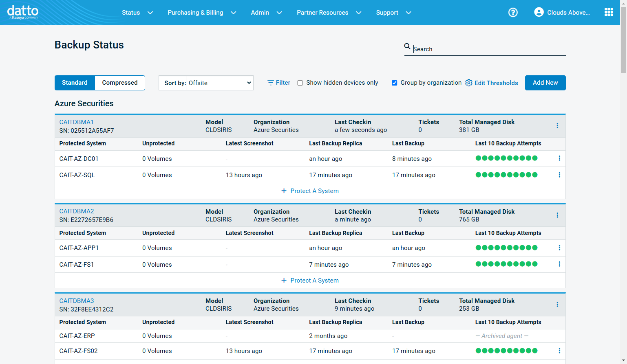Enable Show hidden devices only checkbox
627x364 pixels.
300,83
